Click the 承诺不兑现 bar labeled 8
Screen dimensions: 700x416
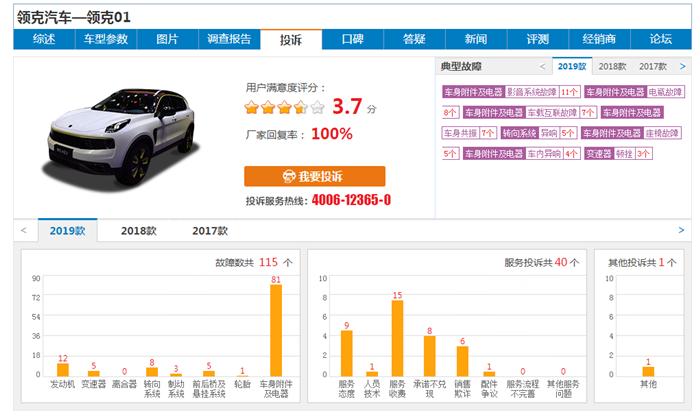(x=429, y=356)
